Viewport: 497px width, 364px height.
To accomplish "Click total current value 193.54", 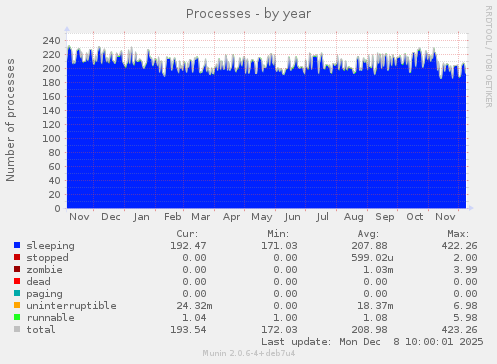I will [x=188, y=330].
